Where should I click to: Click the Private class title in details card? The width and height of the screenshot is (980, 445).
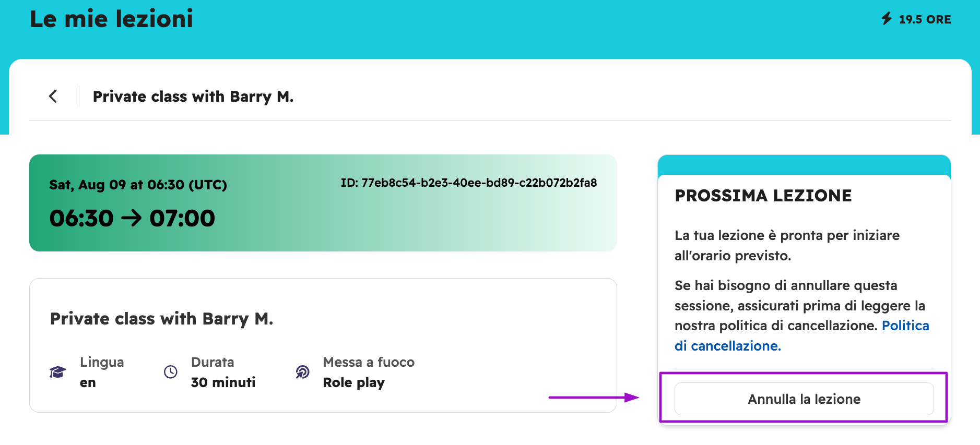pos(161,319)
